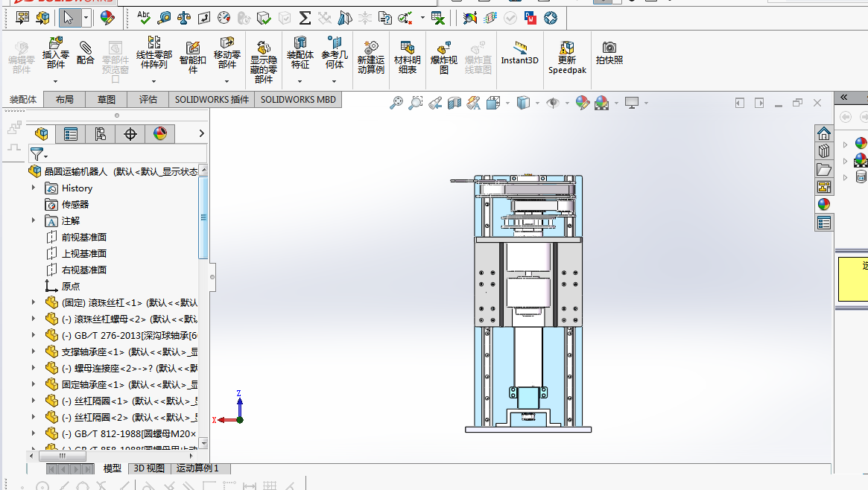
Task: Expand the History node in feature tree
Action: coord(34,188)
